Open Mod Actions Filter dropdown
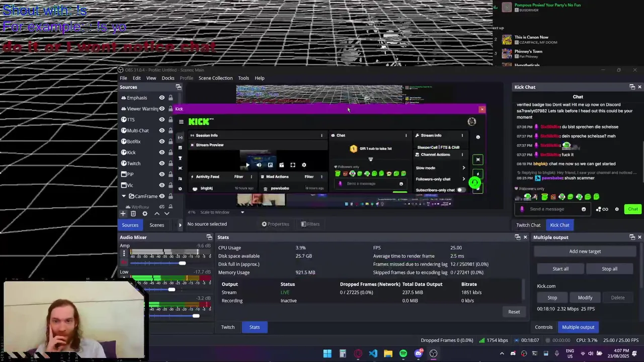This screenshot has width=644, height=362. point(314,177)
